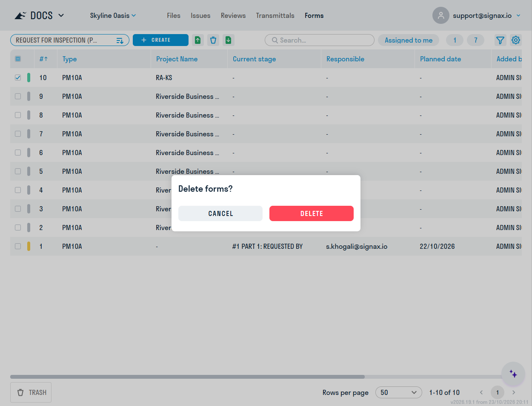532x406 pixels.
Task: Tick the checkbox for row 5
Action: [18, 171]
